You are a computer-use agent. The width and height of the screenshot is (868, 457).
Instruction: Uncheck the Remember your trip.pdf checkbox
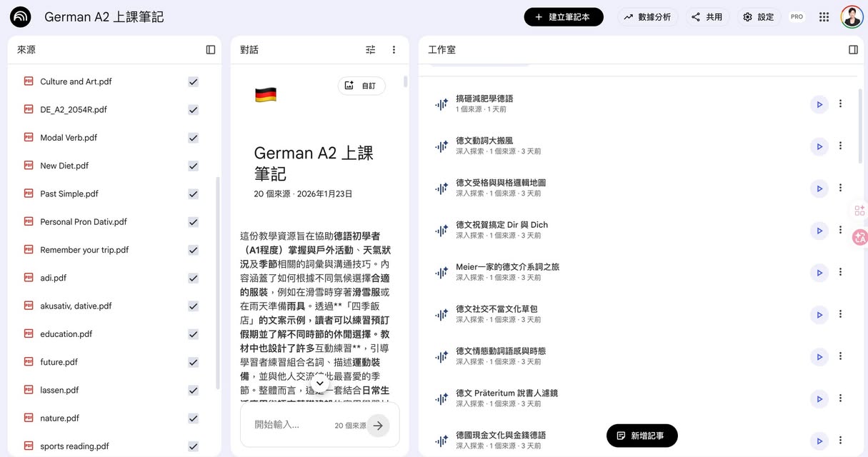click(x=193, y=250)
